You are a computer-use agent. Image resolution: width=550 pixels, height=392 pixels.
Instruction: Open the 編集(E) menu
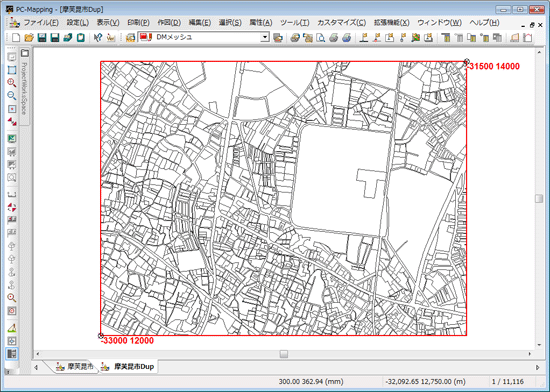[x=200, y=22]
